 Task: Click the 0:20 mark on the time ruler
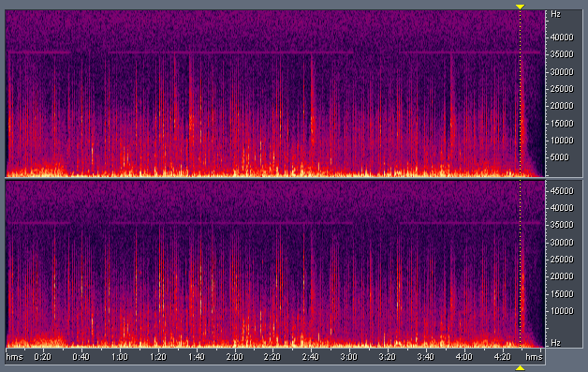(x=42, y=357)
